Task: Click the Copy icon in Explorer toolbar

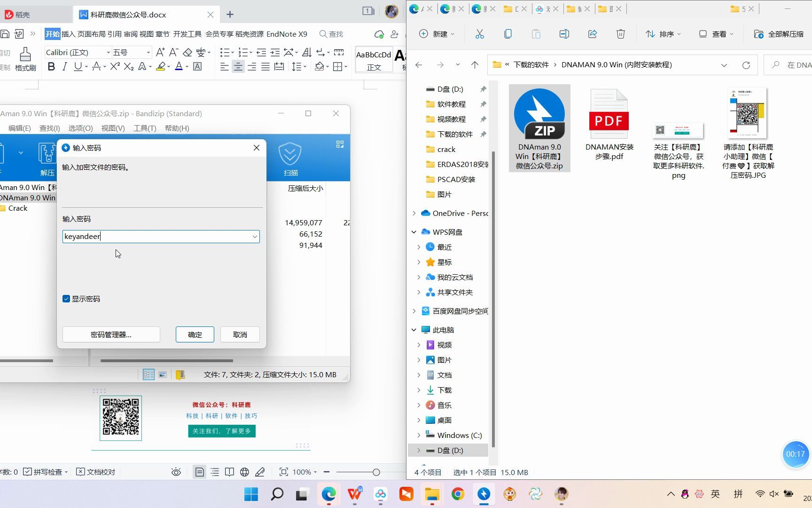Action: pos(507,34)
